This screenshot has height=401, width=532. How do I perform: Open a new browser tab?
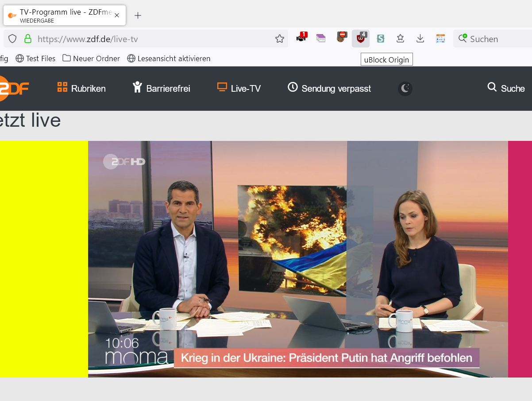(138, 16)
